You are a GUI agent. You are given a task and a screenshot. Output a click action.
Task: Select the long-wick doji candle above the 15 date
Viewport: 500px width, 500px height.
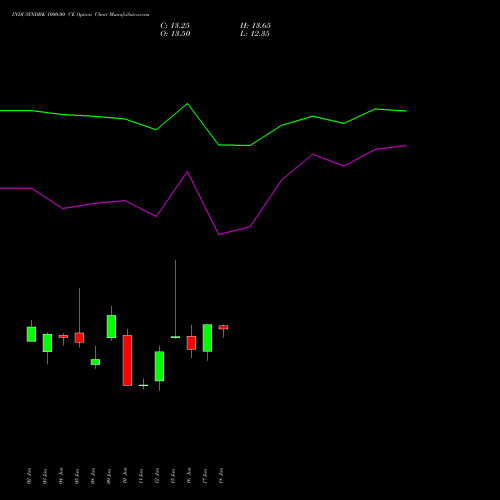(x=175, y=337)
